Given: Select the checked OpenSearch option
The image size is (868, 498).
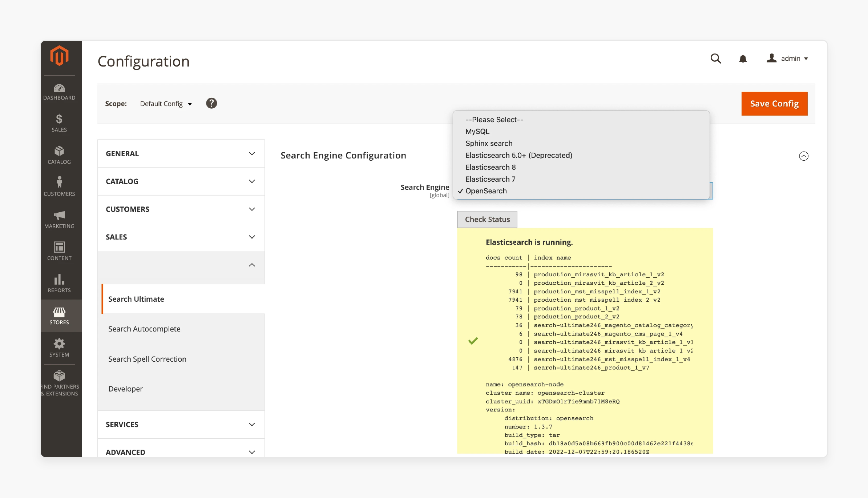Looking at the screenshot, I should pyautogui.click(x=581, y=191).
